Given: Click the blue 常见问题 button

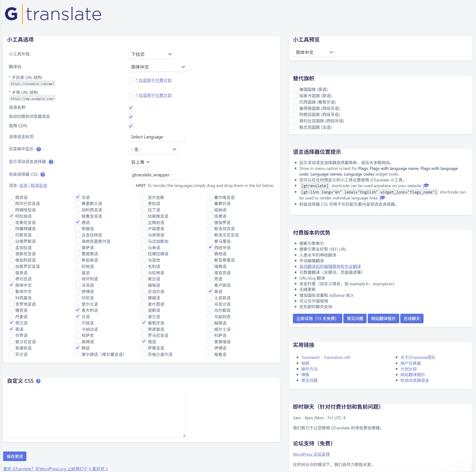Looking at the screenshot, I should 355,318.
